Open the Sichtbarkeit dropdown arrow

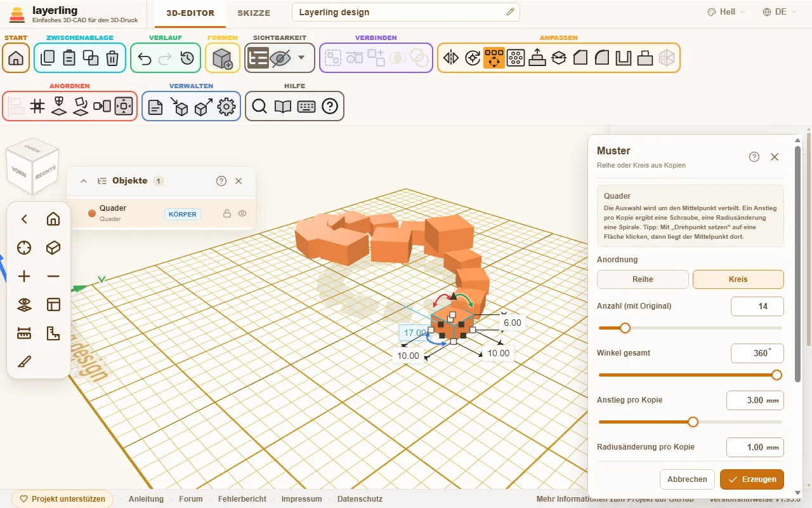(301, 58)
